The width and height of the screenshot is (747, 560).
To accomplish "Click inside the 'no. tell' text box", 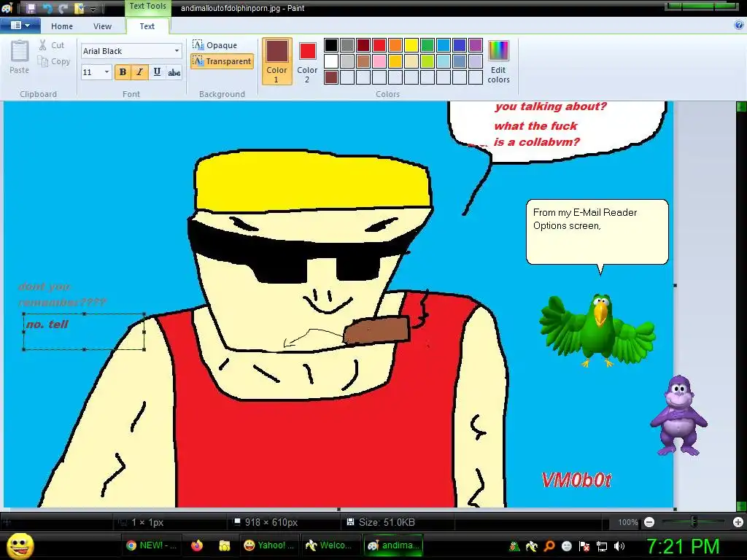I will click(84, 332).
